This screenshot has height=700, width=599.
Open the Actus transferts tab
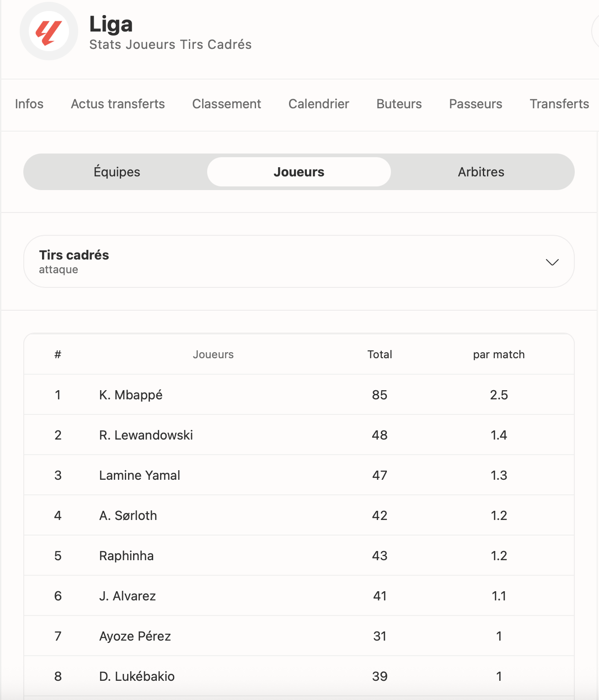(x=118, y=104)
